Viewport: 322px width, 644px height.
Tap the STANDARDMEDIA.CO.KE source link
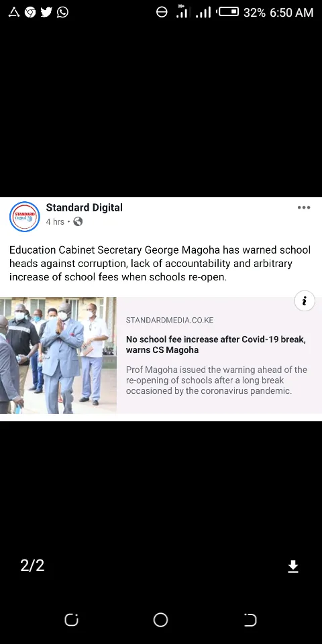point(170,320)
